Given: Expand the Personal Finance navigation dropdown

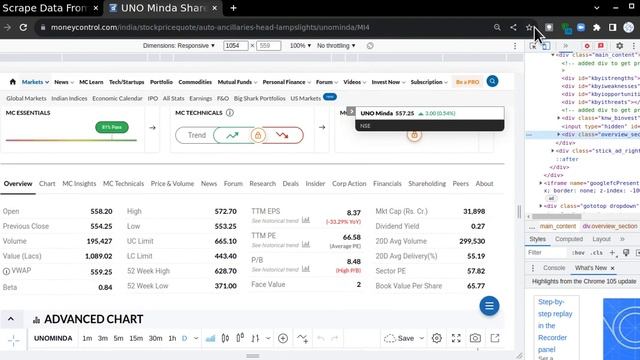Looking at the screenshot, I should [287, 82].
